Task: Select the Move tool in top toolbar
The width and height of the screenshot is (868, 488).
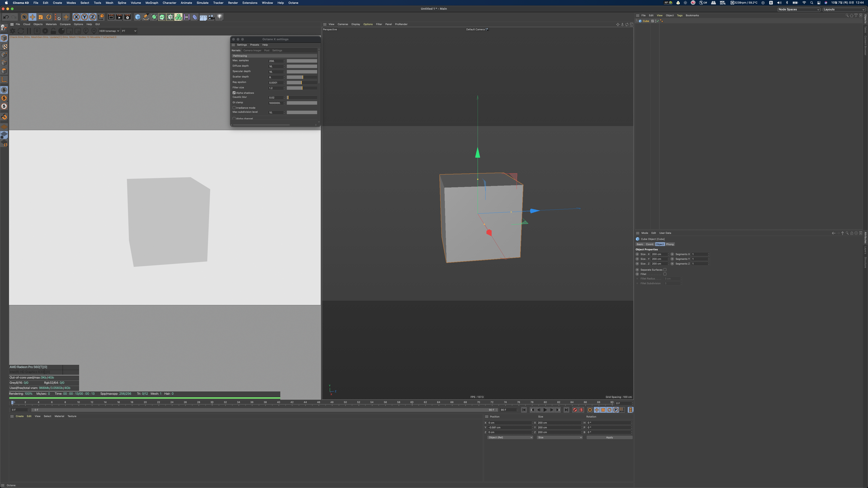Action: (x=32, y=17)
